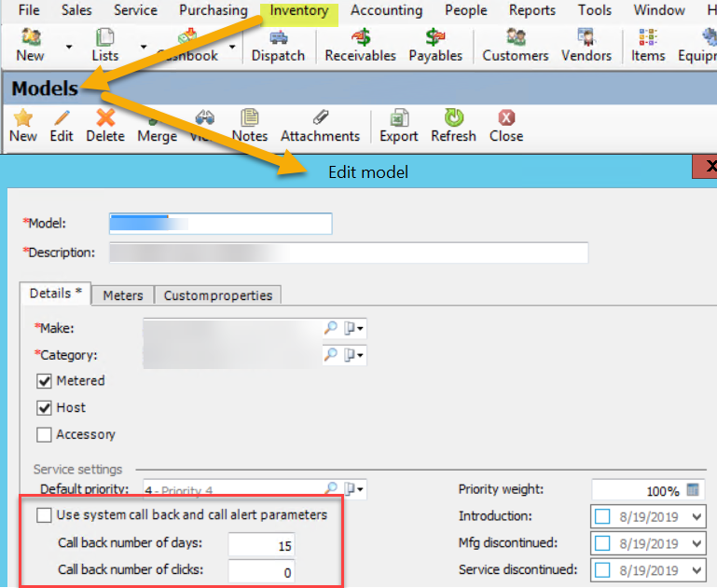Enable the Service discontinued date checkbox
Screen dimensions: 717x588
602,570
